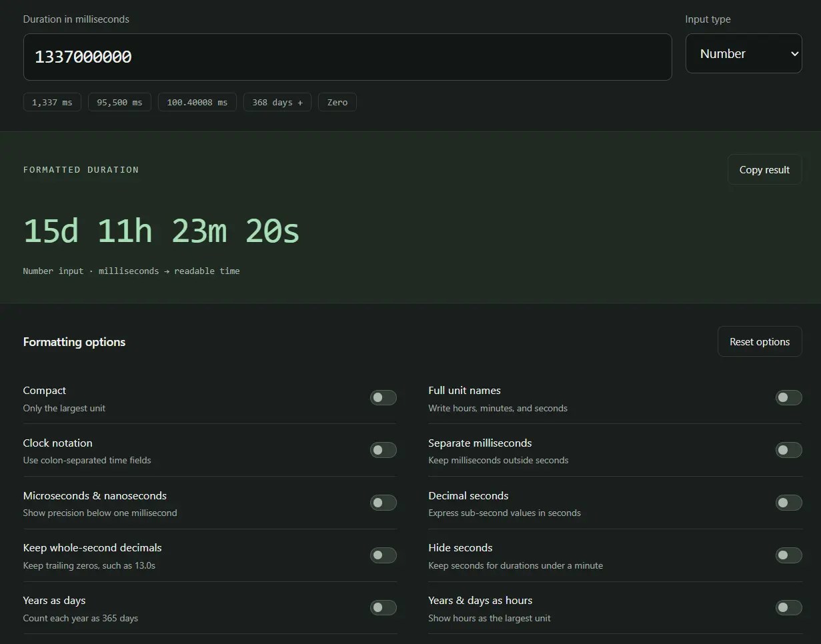Image resolution: width=821 pixels, height=644 pixels.
Task: Click the FORMATTED DURATION label
Action: pyautogui.click(x=81, y=170)
